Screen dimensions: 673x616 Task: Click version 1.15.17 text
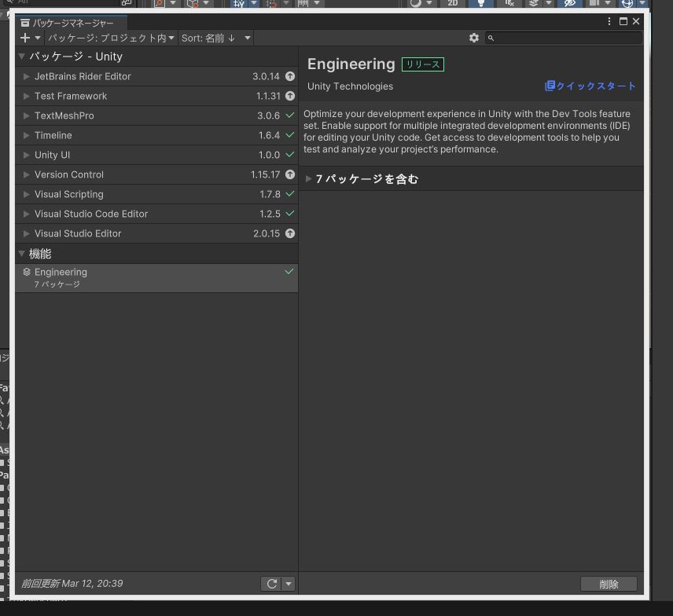(265, 174)
